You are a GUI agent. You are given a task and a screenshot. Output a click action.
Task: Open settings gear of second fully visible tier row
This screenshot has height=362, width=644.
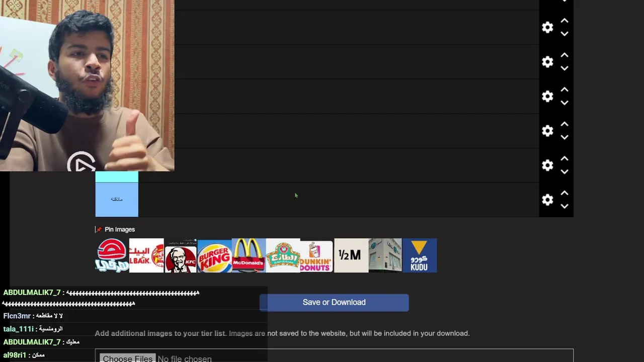click(x=547, y=62)
